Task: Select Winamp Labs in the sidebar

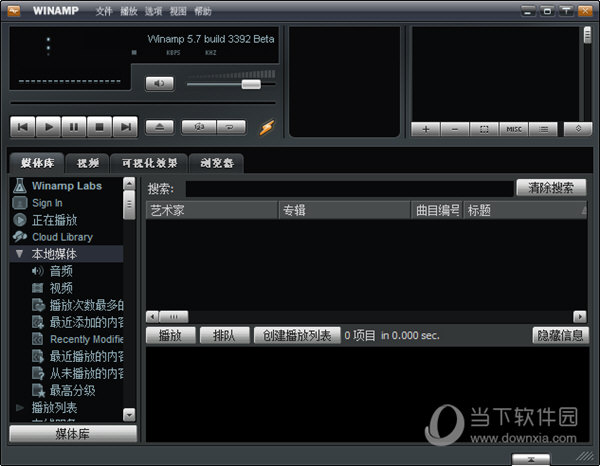Action: (67, 186)
